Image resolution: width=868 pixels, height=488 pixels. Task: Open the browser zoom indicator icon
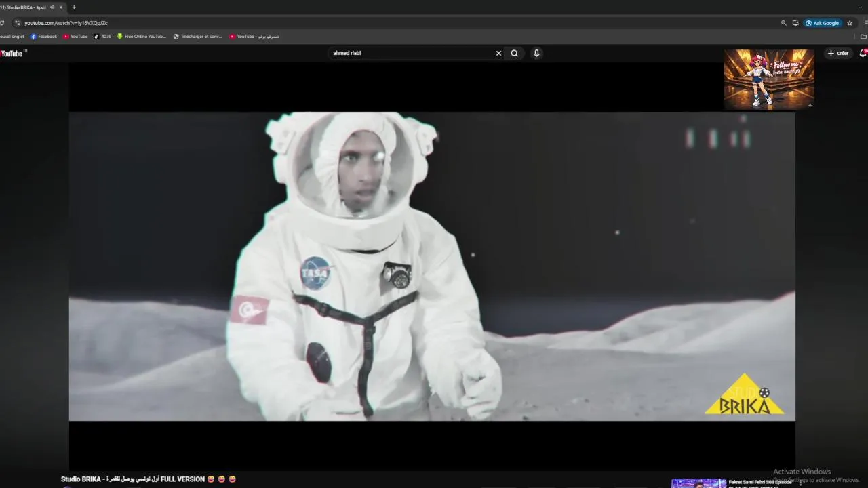point(784,23)
